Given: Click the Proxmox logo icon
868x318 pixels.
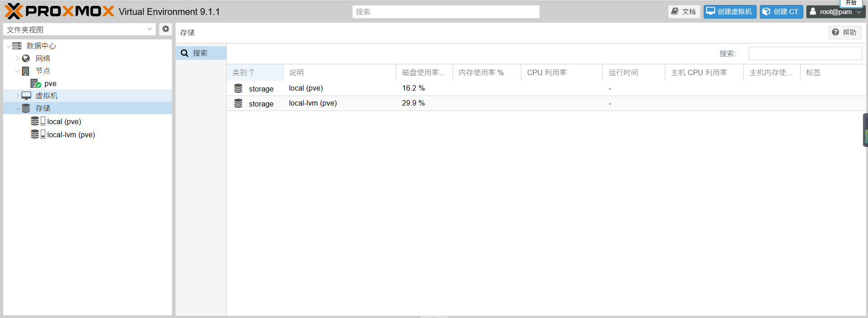Looking at the screenshot, I should [x=14, y=11].
